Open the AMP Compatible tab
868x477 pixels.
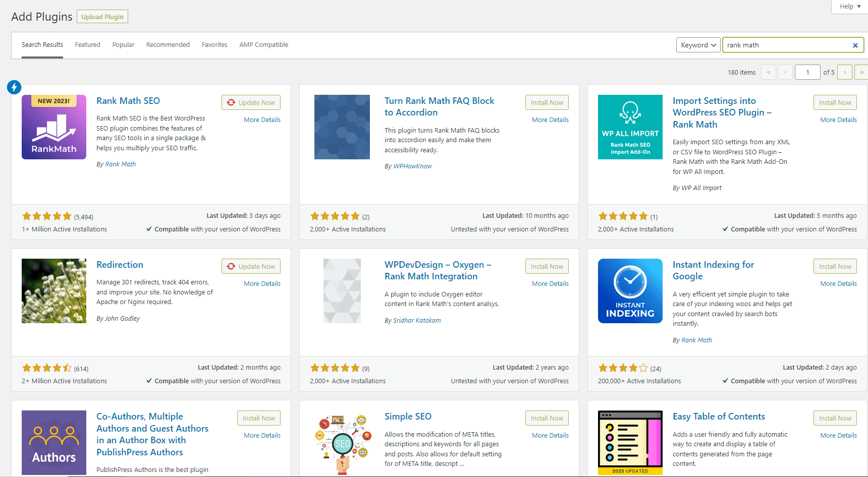point(264,45)
